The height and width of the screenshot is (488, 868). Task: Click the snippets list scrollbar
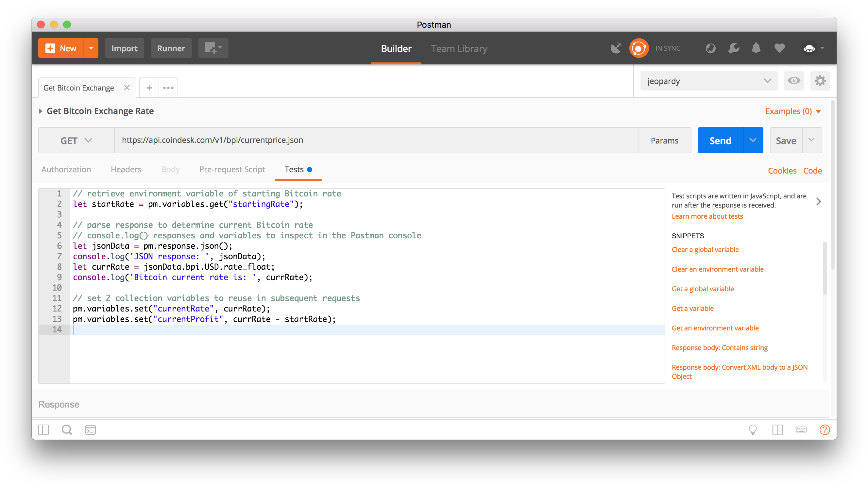[x=825, y=268]
